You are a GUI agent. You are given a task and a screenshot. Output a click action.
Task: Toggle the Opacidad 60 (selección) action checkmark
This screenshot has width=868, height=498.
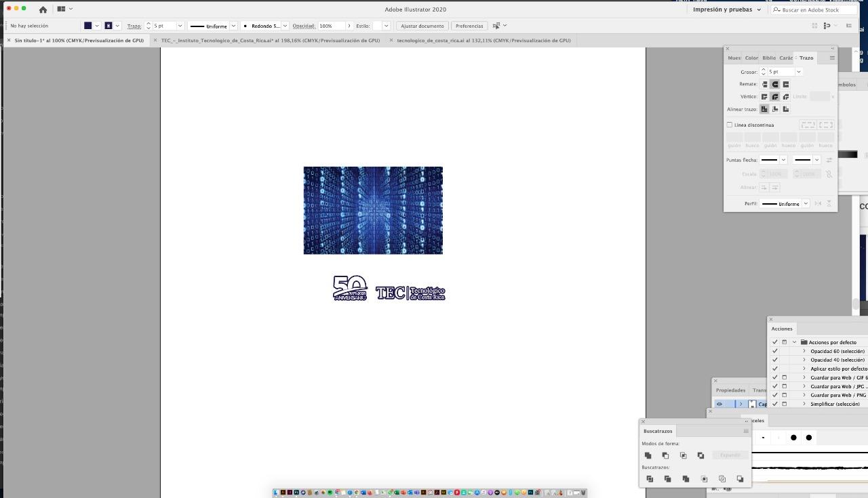tap(775, 351)
